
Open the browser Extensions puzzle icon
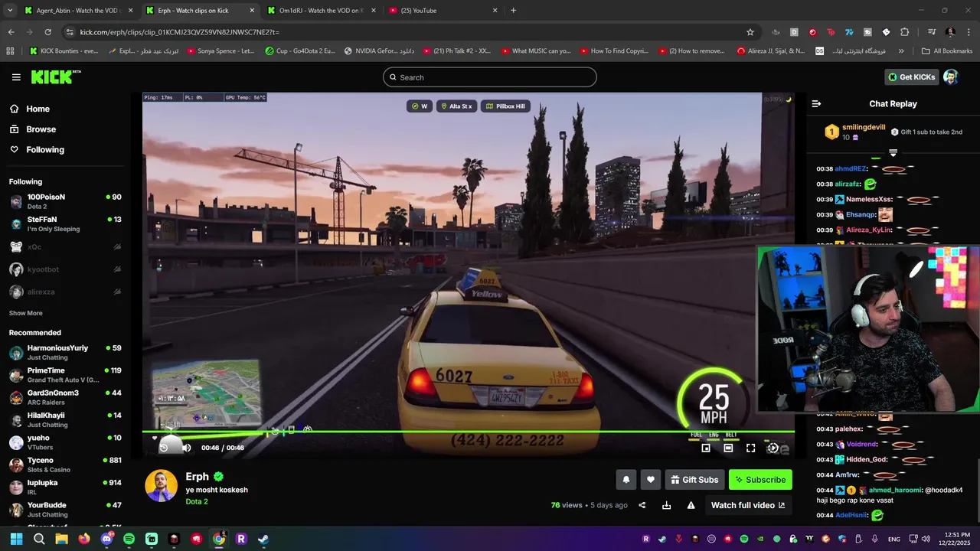tap(904, 32)
